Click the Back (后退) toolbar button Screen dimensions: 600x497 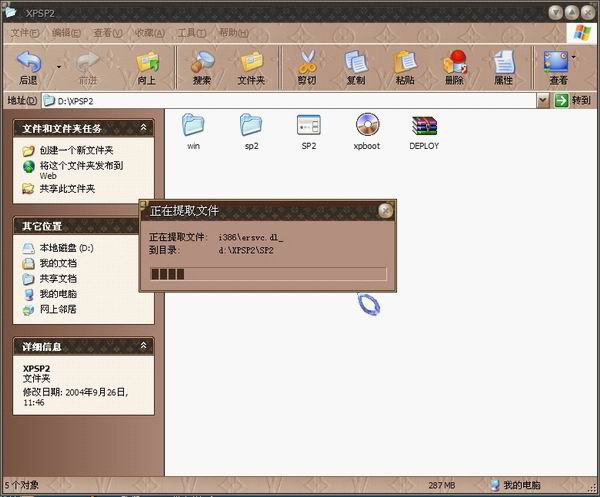(28, 68)
